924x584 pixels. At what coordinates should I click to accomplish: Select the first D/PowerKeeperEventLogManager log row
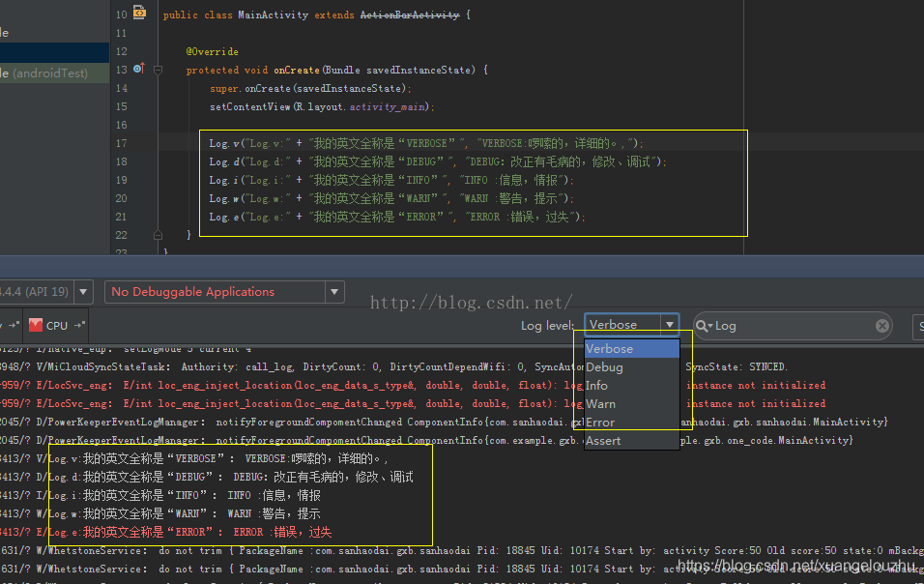443,422
